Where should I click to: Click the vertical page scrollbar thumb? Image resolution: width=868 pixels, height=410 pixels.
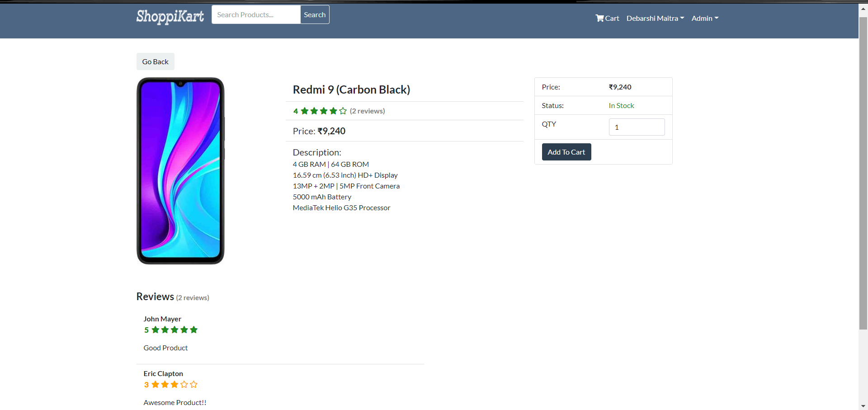[863, 174]
